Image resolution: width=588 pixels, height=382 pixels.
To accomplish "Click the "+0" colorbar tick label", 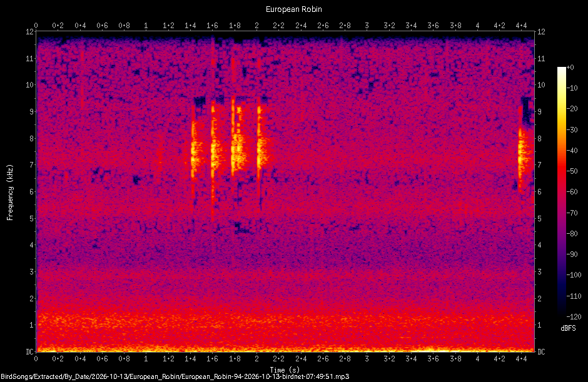I will [x=570, y=68].
